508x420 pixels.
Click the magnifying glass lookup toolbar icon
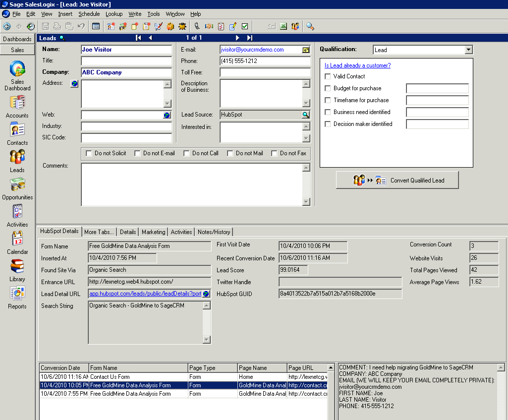[x=310, y=26]
